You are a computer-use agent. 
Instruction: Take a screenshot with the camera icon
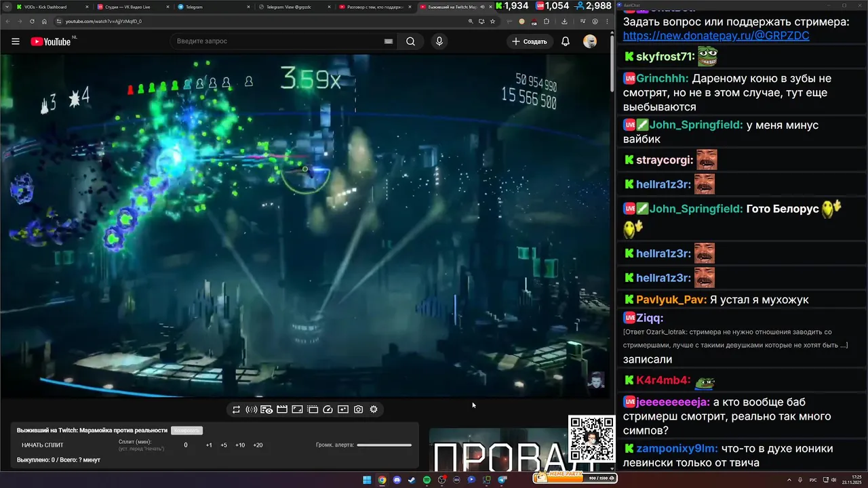(x=358, y=409)
